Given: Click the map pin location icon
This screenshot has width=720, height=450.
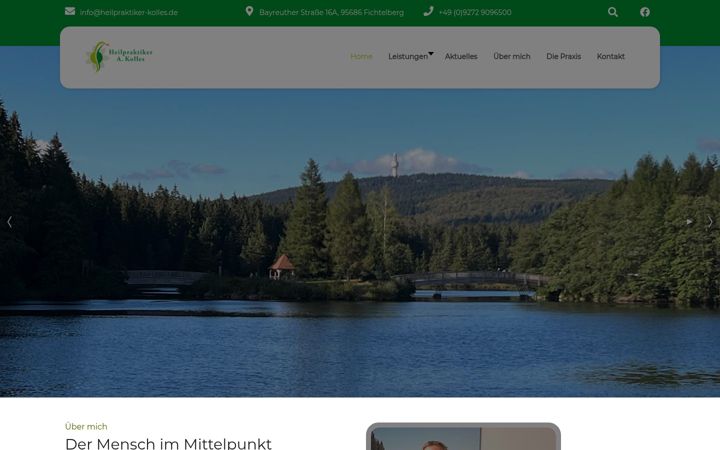Looking at the screenshot, I should pos(249,11).
